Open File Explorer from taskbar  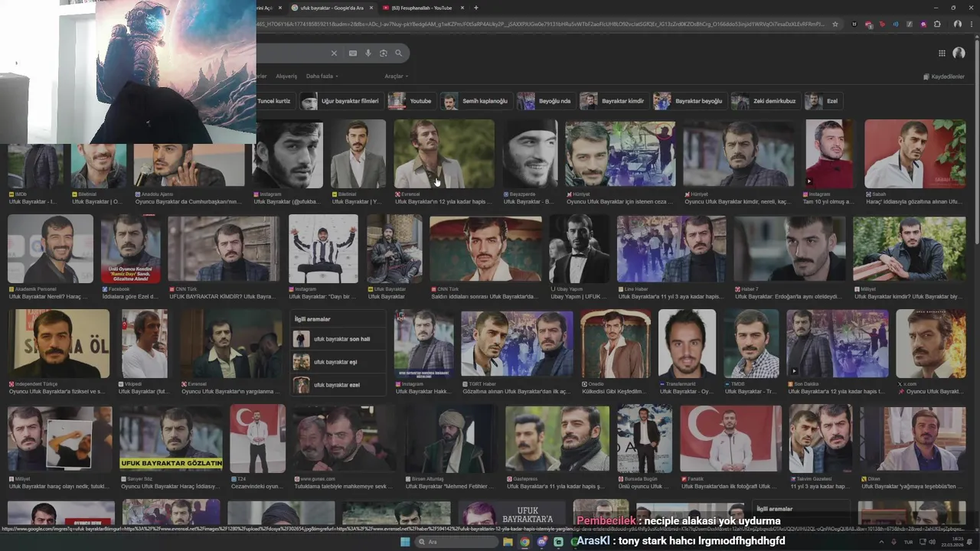pos(508,542)
